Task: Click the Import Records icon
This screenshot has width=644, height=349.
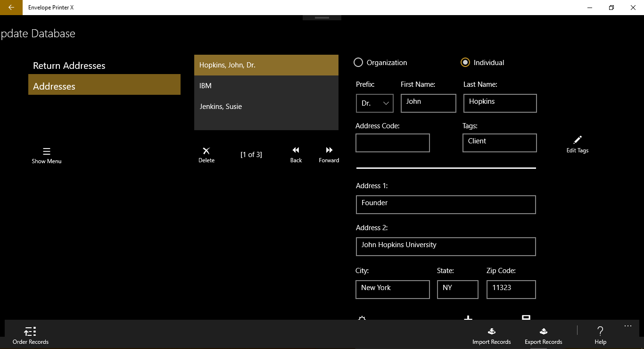Action: click(x=492, y=331)
